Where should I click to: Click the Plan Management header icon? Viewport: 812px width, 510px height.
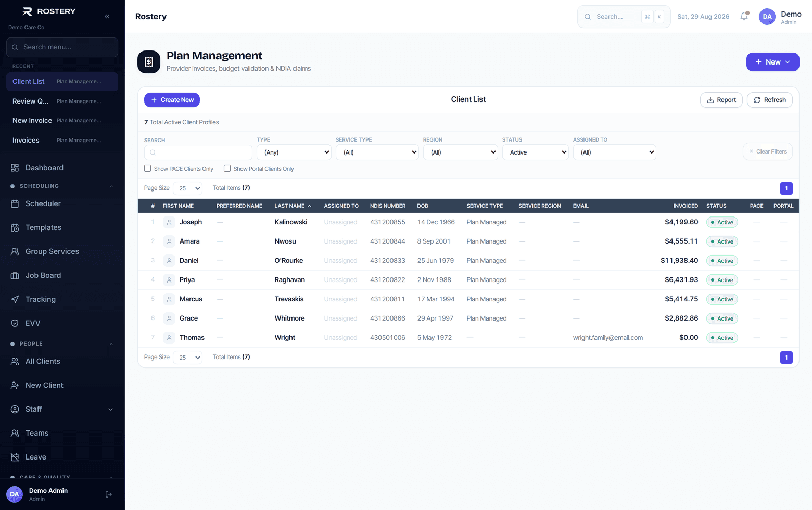click(149, 62)
